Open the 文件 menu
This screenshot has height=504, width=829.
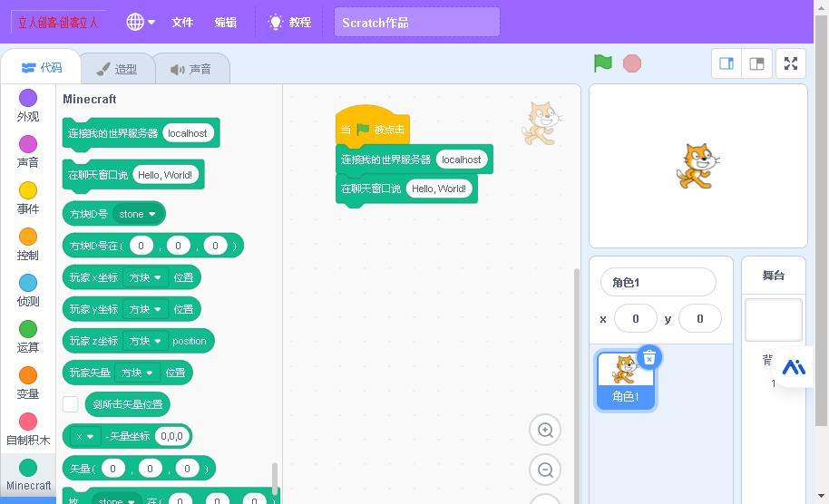tap(182, 22)
